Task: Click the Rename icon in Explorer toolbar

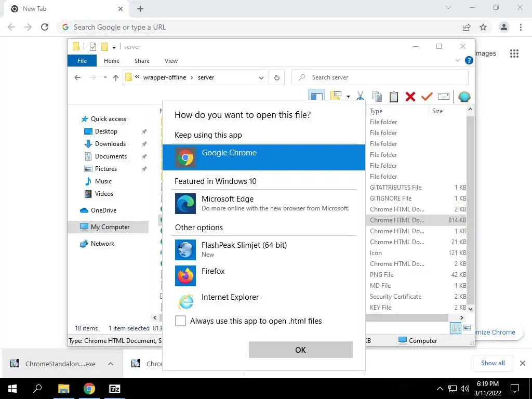Action: [x=444, y=97]
